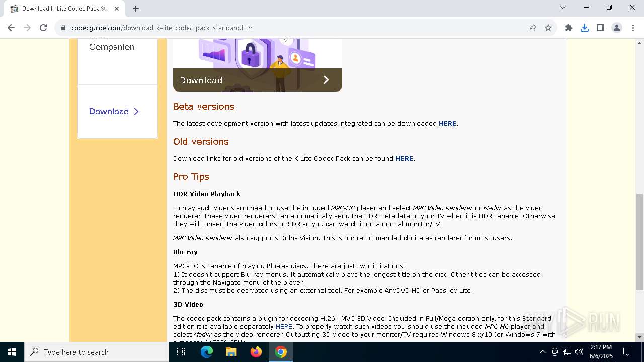This screenshot has width=644, height=362.
Task: Reload the codecguide page
Action: coord(43,28)
